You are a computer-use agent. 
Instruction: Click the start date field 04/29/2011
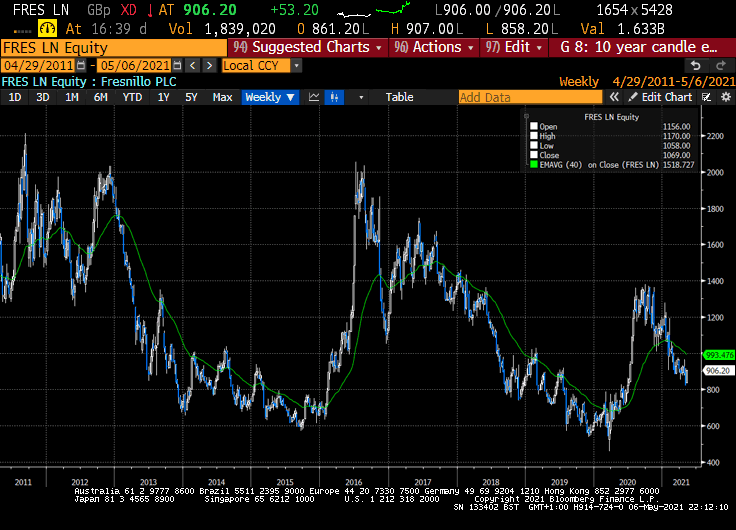point(39,66)
